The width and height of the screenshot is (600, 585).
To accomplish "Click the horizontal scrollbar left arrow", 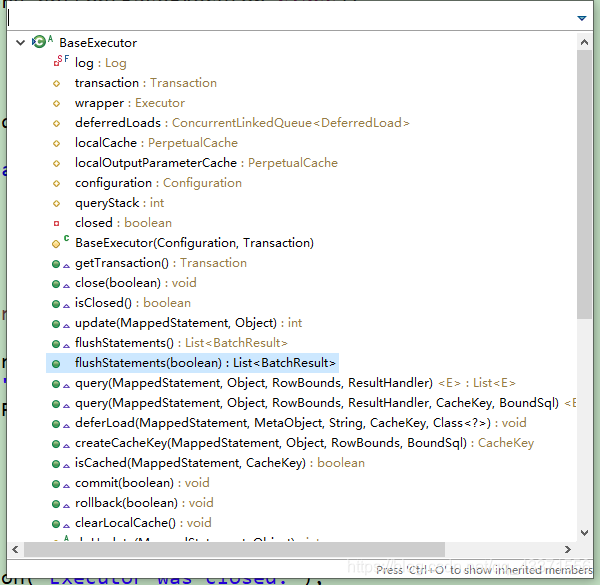I will click(15, 550).
